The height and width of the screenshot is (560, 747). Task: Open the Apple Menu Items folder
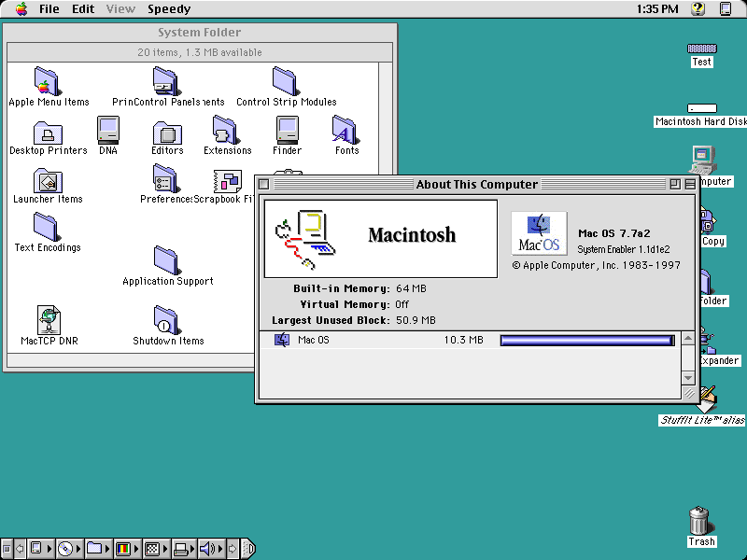47,81
